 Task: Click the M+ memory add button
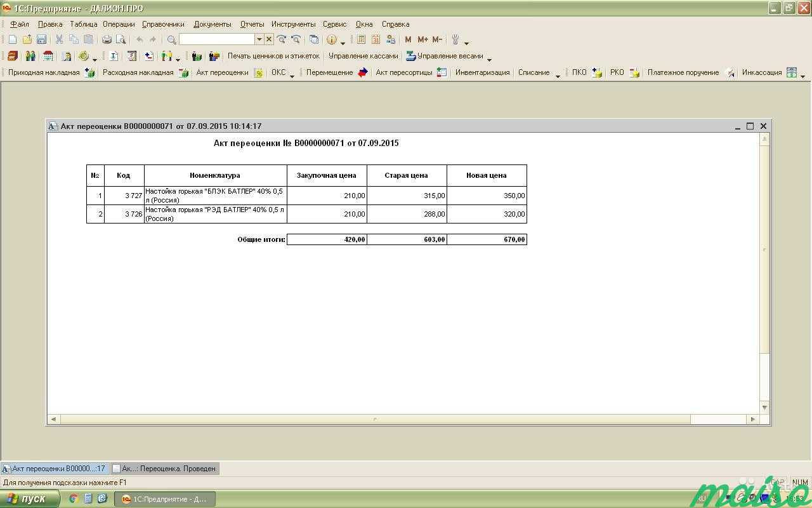pyautogui.click(x=422, y=39)
